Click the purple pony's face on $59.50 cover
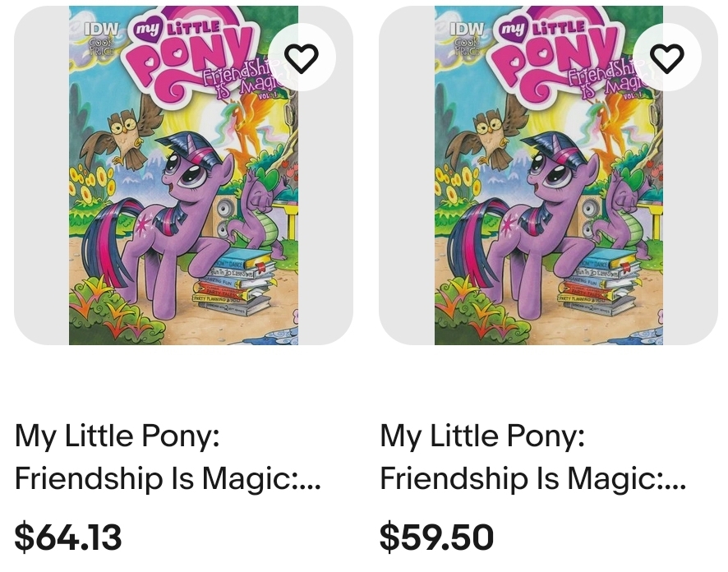This screenshot has width=728, height=572. click(551, 165)
